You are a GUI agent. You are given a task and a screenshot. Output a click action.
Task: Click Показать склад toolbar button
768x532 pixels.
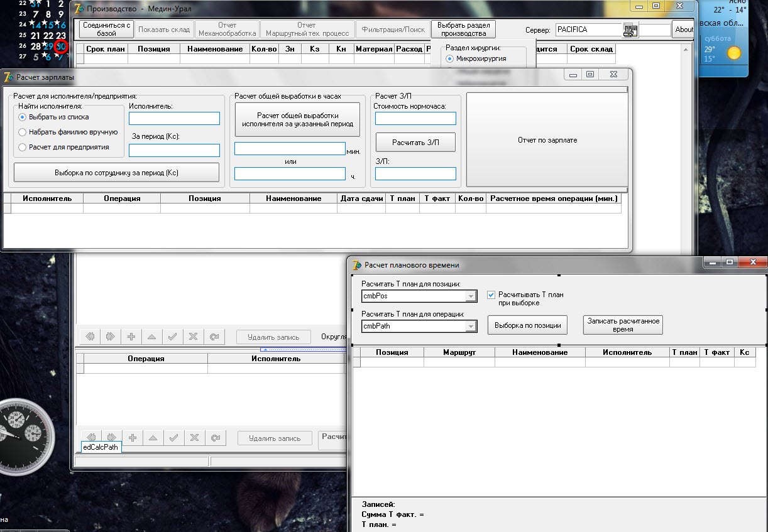164,30
